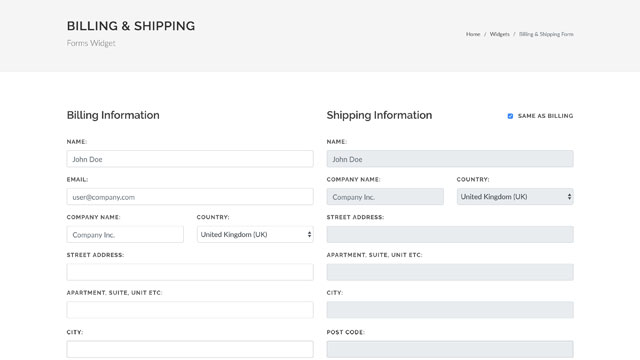This screenshot has width=640, height=360.
Task: Click the Shipping Information heading
Action: [x=379, y=115]
